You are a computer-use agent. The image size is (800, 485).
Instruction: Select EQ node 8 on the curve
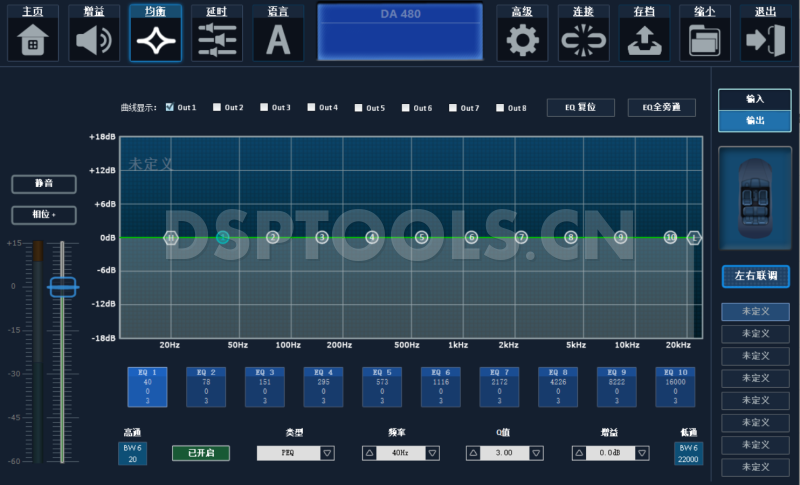pyautogui.click(x=571, y=237)
